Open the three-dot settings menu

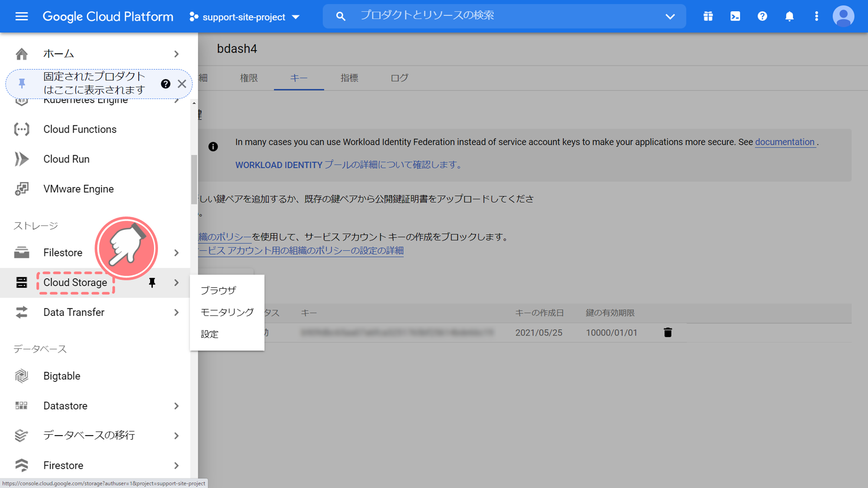816,16
